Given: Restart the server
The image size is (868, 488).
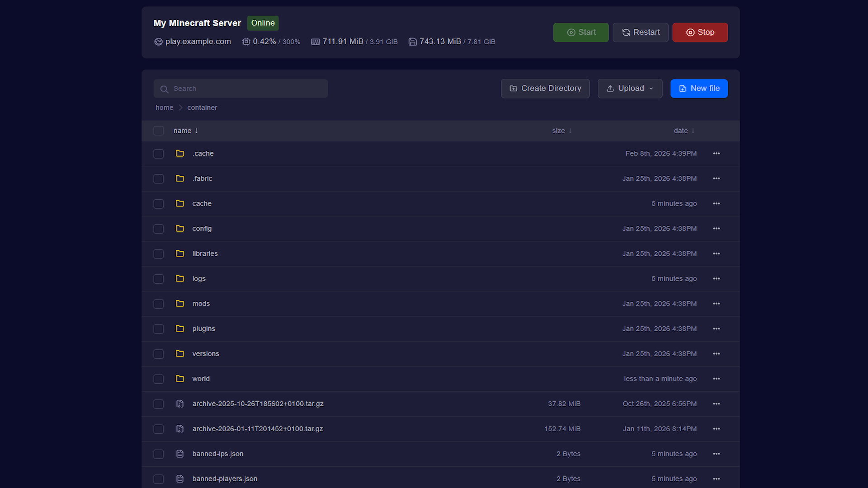Looking at the screenshot, I should 640,33.
